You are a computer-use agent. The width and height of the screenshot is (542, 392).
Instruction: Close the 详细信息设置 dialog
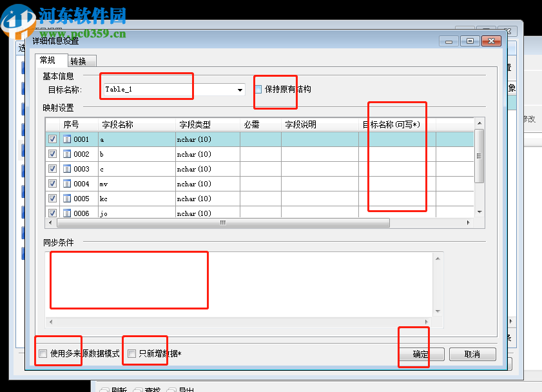point(491,41)
